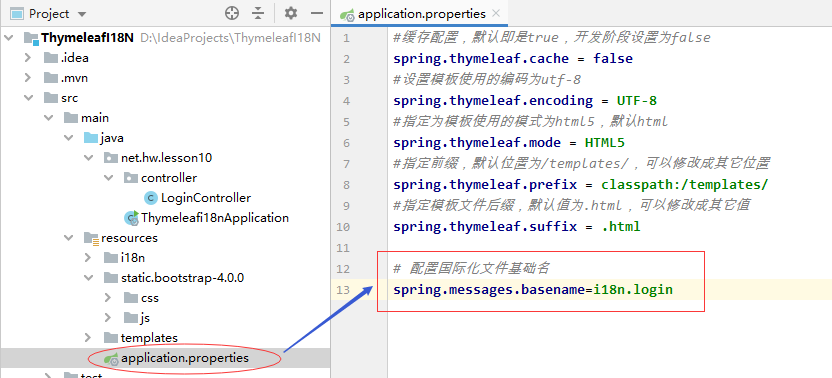This screenshot has width=832, height=378.
Task: Click the application.properties Spring leaf icon in tree
Action: click(x=111, y=358)
